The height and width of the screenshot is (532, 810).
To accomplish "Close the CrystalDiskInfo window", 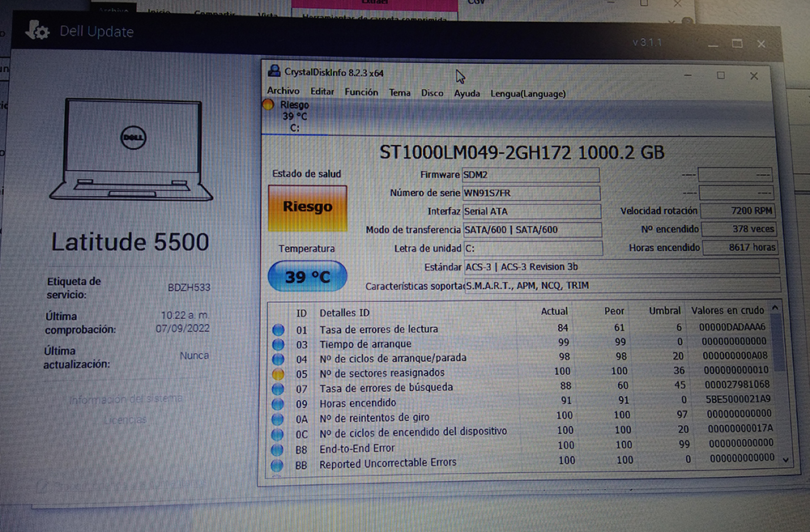I will point(753,76).
